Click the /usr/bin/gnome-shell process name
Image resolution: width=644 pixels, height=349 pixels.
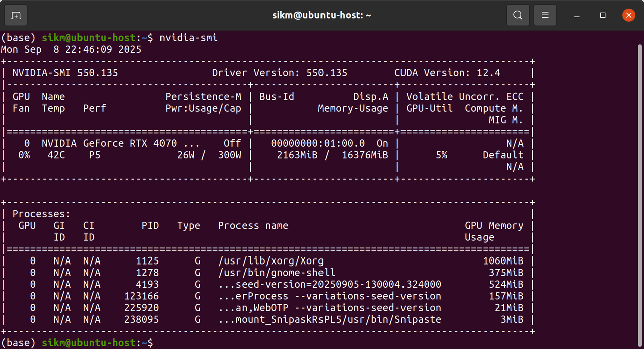coord(277,273)
